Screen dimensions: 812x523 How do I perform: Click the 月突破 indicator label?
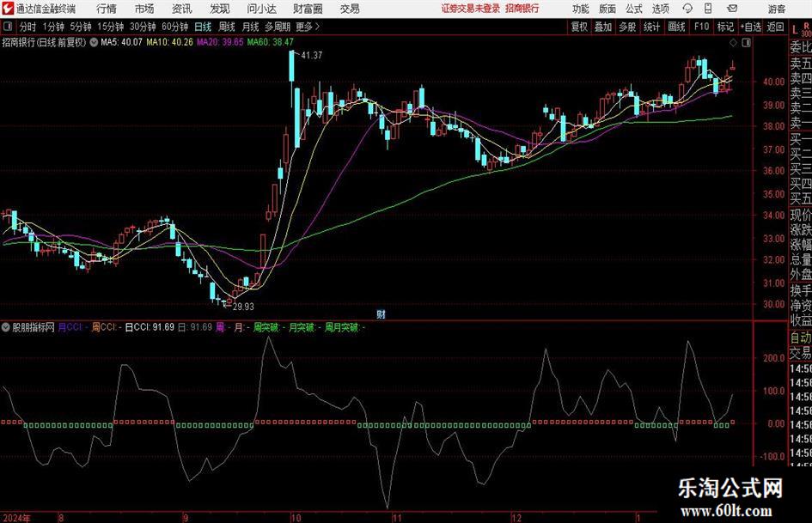[x=304, y=327]
